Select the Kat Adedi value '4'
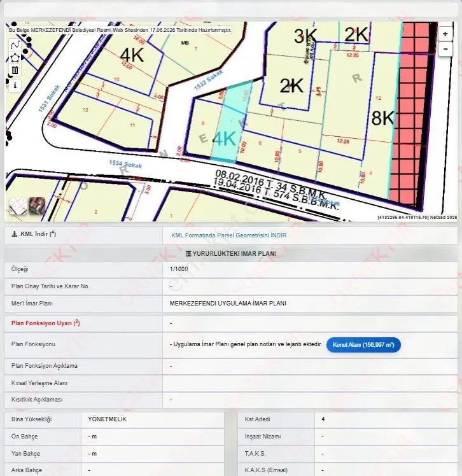The width and height of the screenshot is (462, 476). (323, 419)
